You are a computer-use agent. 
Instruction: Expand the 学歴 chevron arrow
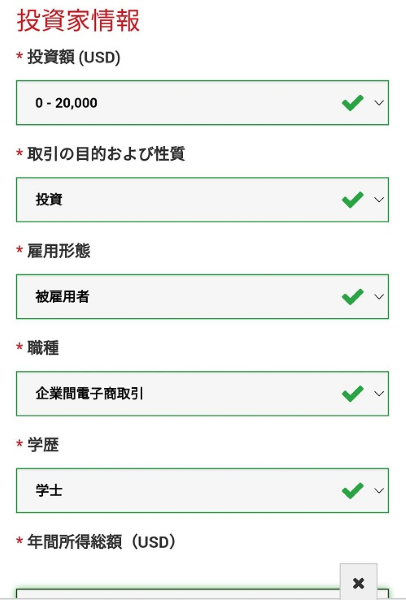(x=379, y=491)
